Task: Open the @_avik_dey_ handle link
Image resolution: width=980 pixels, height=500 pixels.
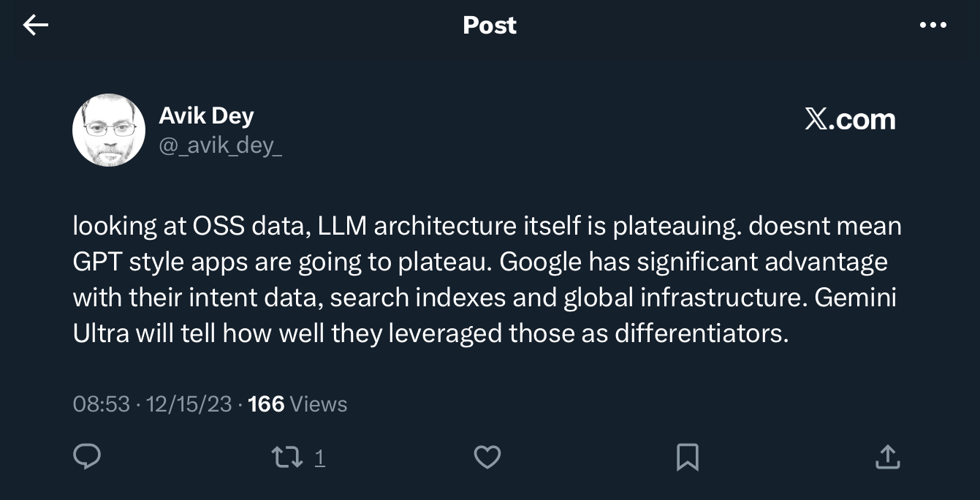Action: point(220,145)
